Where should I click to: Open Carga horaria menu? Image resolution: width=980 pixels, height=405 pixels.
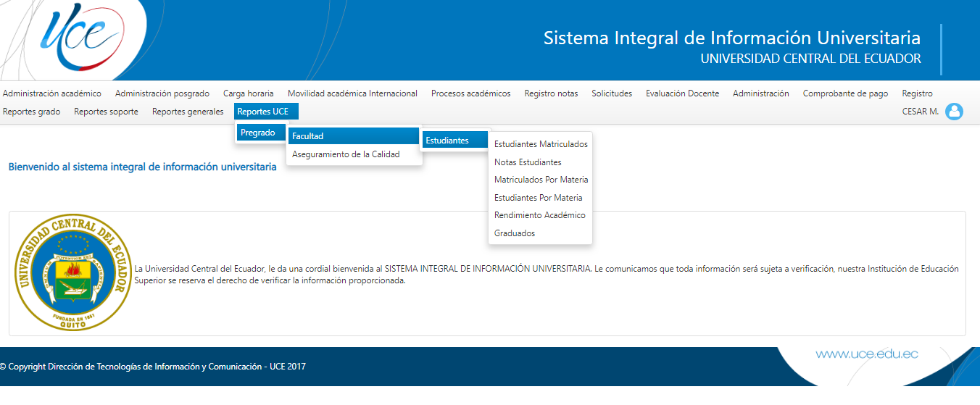[x=249, y=93]
